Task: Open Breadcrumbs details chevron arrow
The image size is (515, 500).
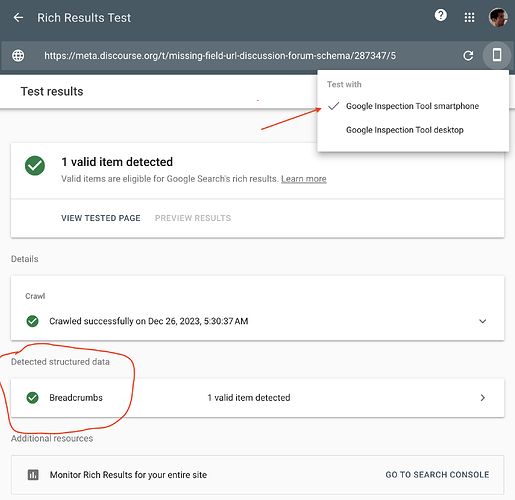Action: pyautogui.click(x=483, y=398)
